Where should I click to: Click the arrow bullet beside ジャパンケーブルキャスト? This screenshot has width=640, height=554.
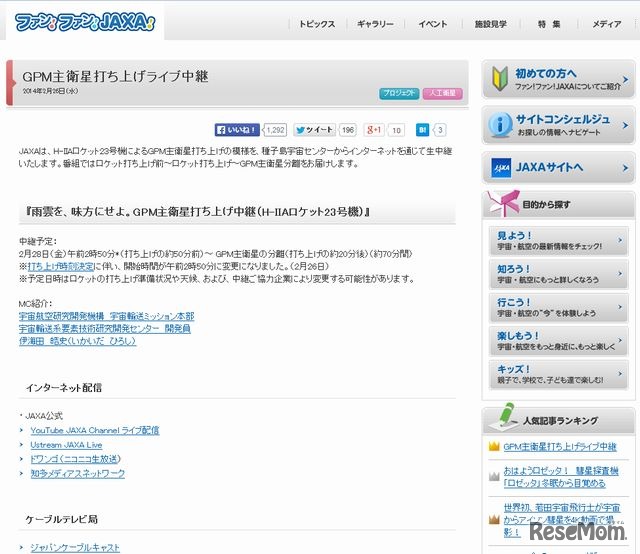[22, 547]
